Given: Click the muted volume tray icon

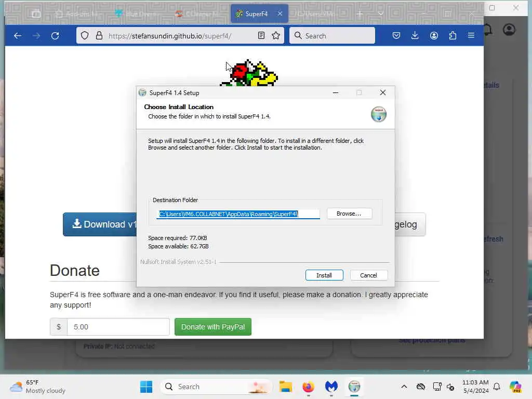Looking at the screenshot, I should click(450, 387).
